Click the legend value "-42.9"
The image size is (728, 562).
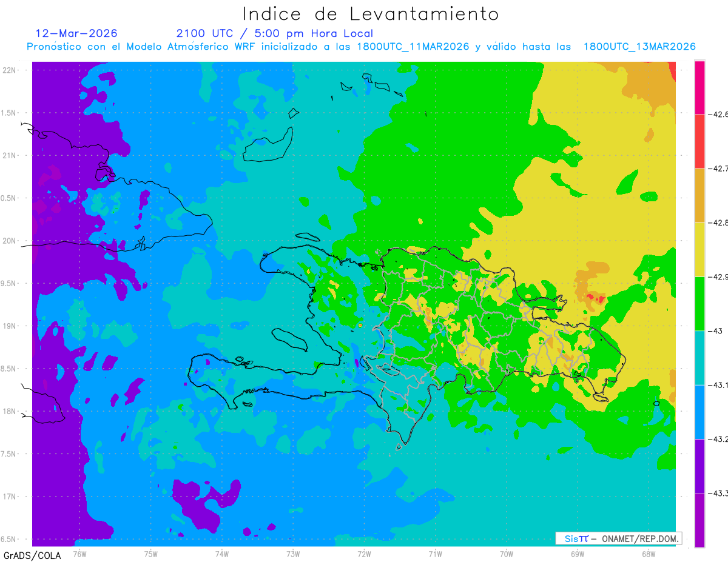(718, 276)
